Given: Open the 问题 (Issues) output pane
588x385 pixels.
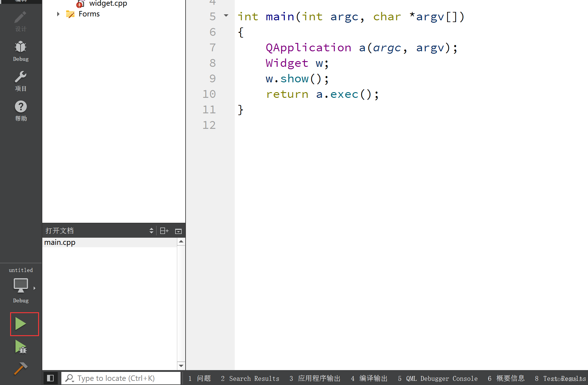Looking at the screenshot, I should coord(200,378).
